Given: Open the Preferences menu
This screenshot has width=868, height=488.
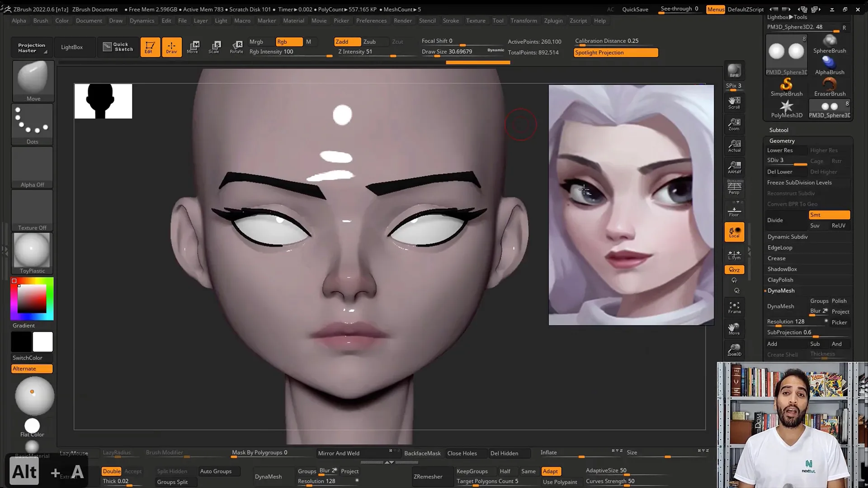Looking at the screenshot, I should point(371,21).
